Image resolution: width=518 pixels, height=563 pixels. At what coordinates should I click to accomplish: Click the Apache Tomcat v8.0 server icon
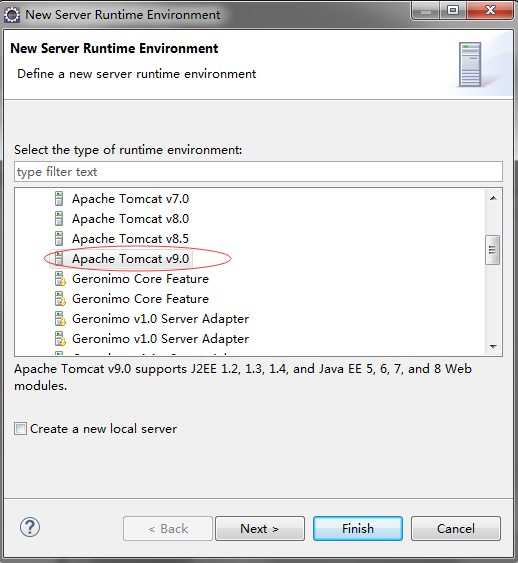[x=59, y=219]
